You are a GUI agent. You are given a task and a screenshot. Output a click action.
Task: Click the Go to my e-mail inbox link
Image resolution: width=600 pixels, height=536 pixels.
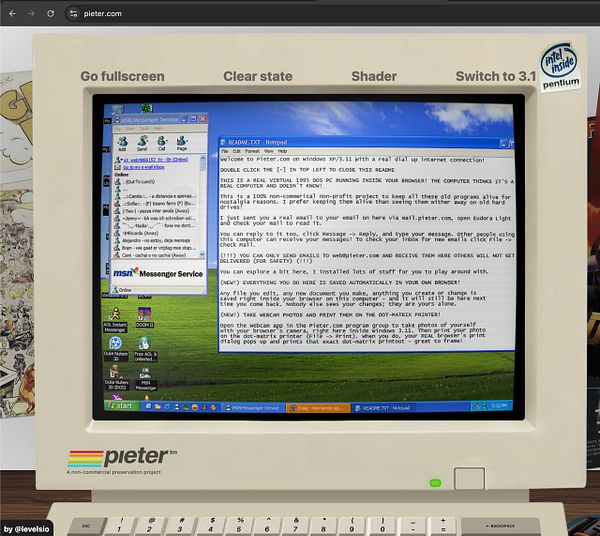144,167
